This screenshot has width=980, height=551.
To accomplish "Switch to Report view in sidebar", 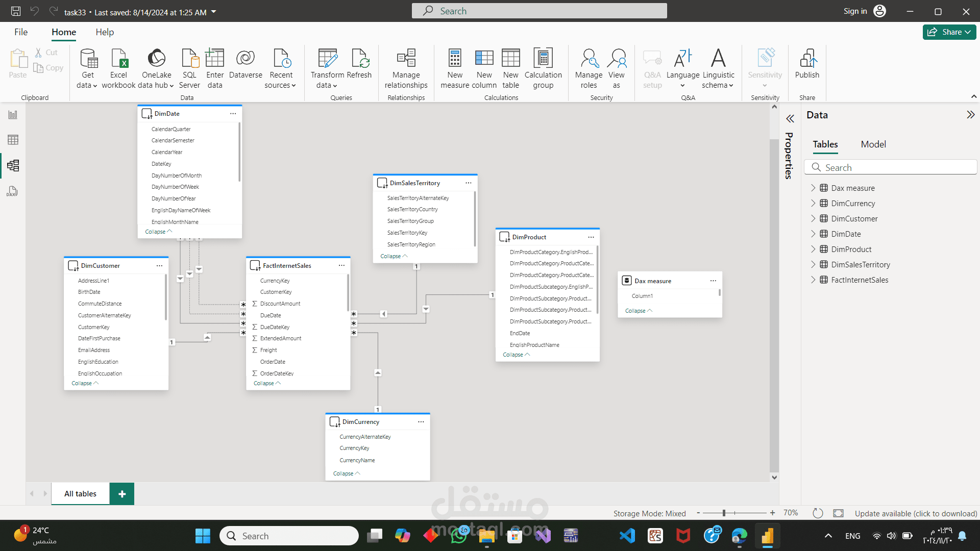I will [13, 115].
